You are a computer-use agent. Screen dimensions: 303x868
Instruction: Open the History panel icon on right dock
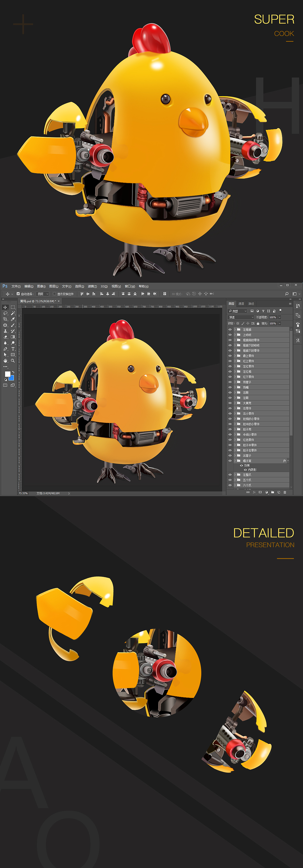298,306
